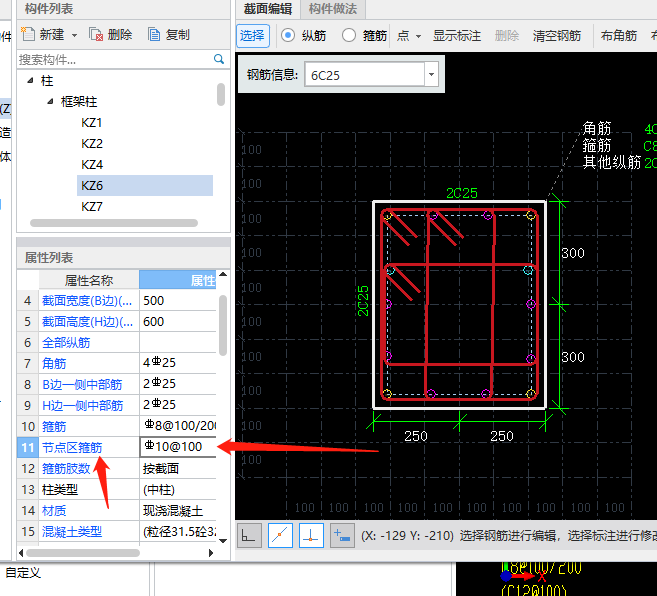Toggle the orthogonal snap icon in bottom toolbar

pyautogui.click(x=249, y=535)
